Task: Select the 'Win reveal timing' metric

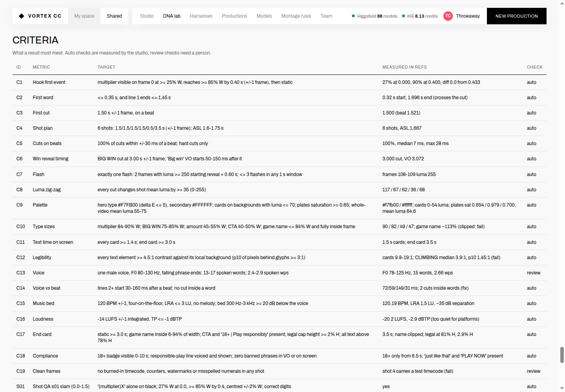Action: [x=51, y=159]
